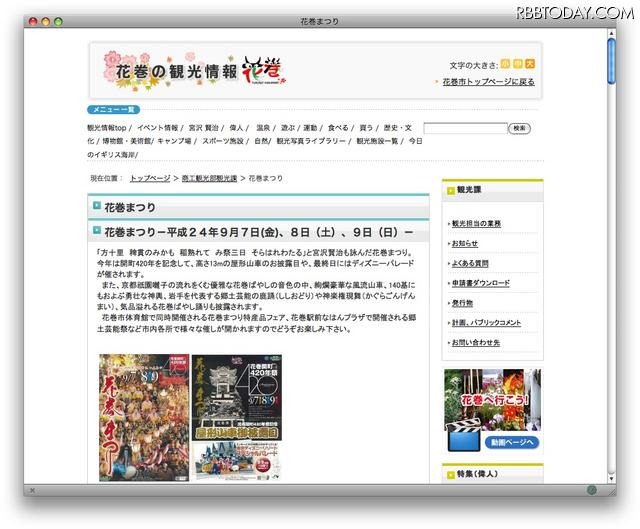
Task: Open 観光情報top menu item
Action: point(107,128)
